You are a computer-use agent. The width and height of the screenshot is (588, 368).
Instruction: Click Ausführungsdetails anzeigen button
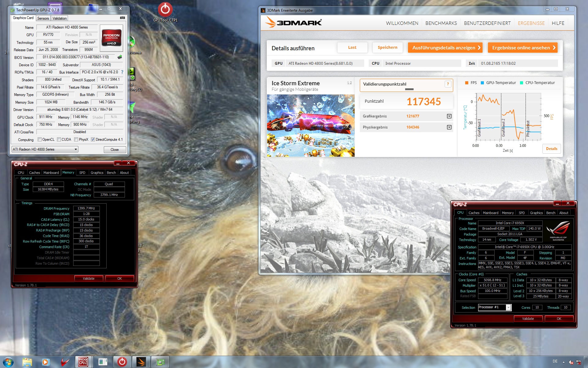pos(445,48)
